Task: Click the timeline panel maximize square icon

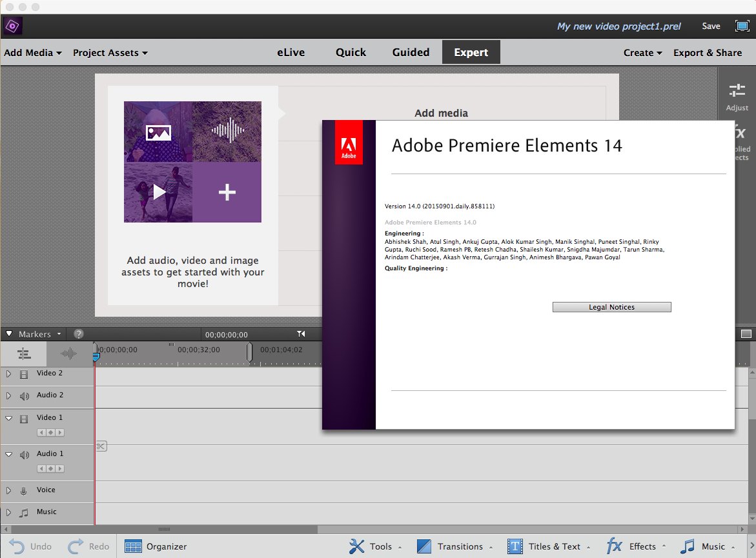Action: pyautogui.click(x=746, y=334)
